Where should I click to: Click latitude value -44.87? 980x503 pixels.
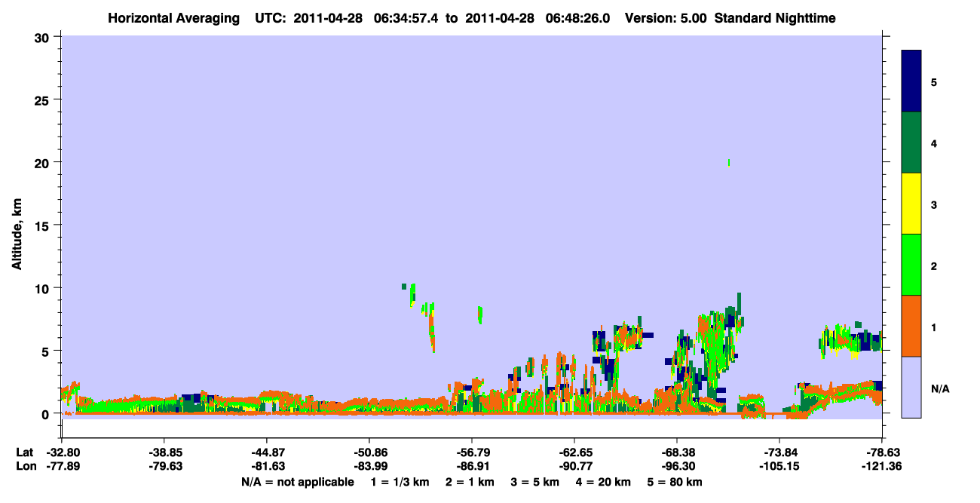tap(266, 452)
